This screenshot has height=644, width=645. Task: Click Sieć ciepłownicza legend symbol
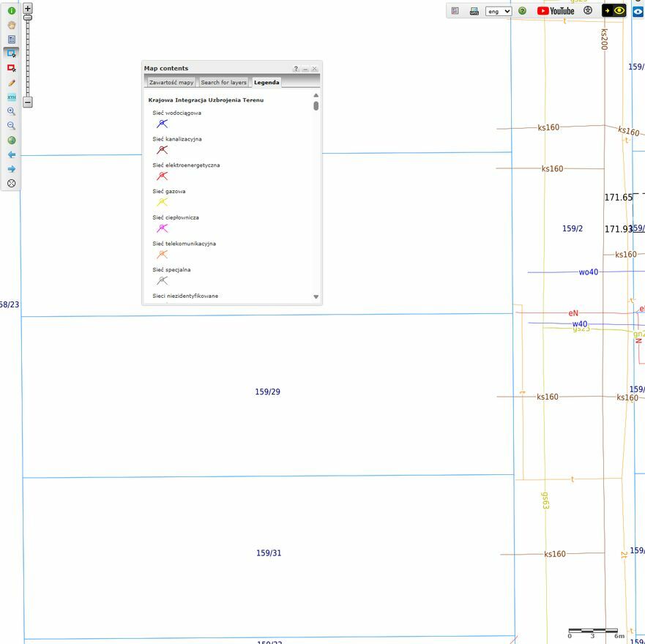[x=162, y=228]
